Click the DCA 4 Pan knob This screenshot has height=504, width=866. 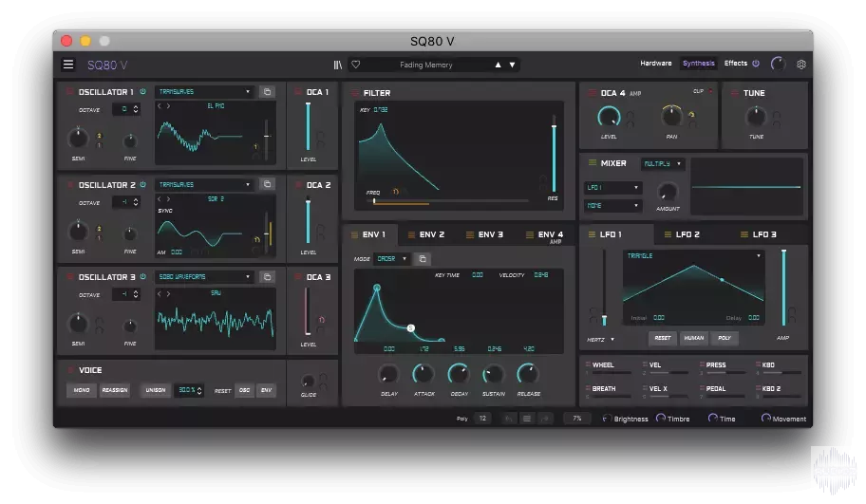[x=671, y=116]
